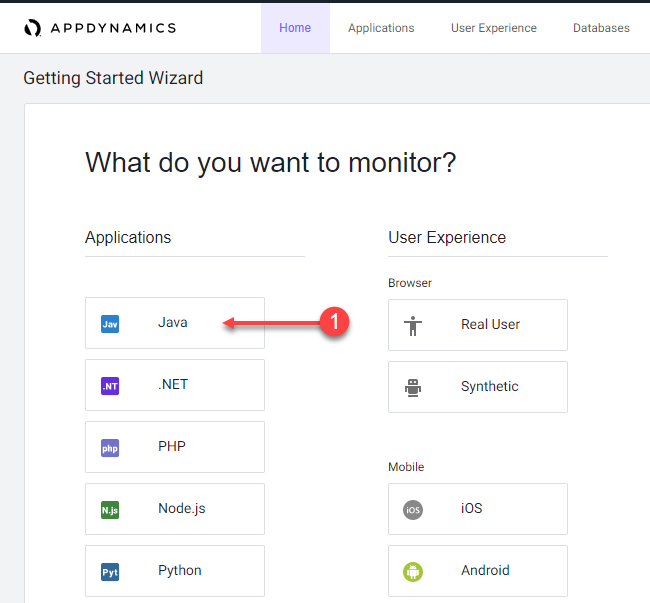Go to the User Experience tab
The width and height of the screenshot is (650, 603).
[x=494, y=28]
